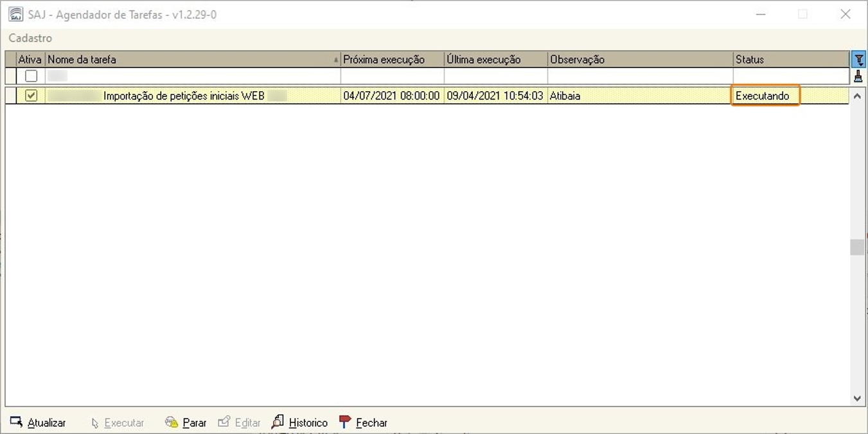Click the Parar stop icon

point(172,422)
